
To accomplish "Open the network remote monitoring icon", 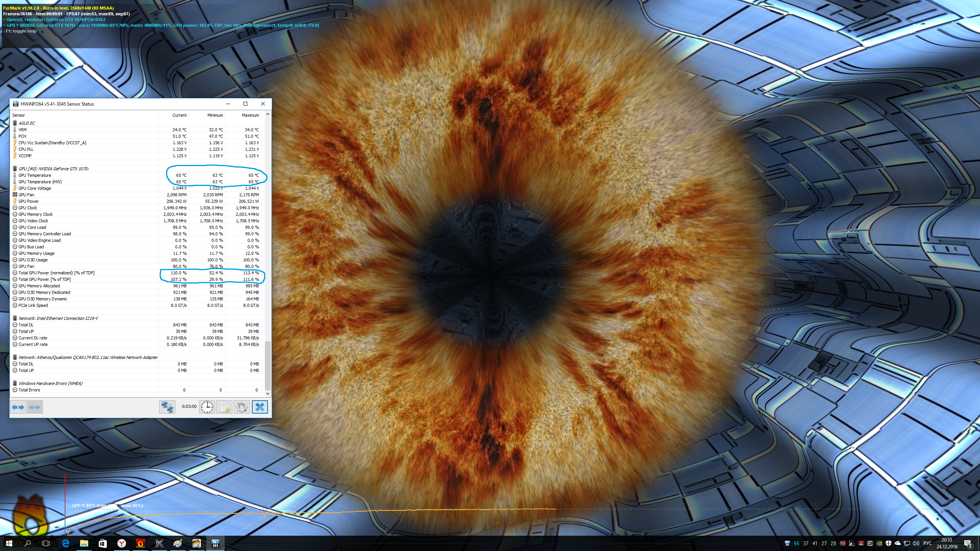I will (x=167, y=407).
